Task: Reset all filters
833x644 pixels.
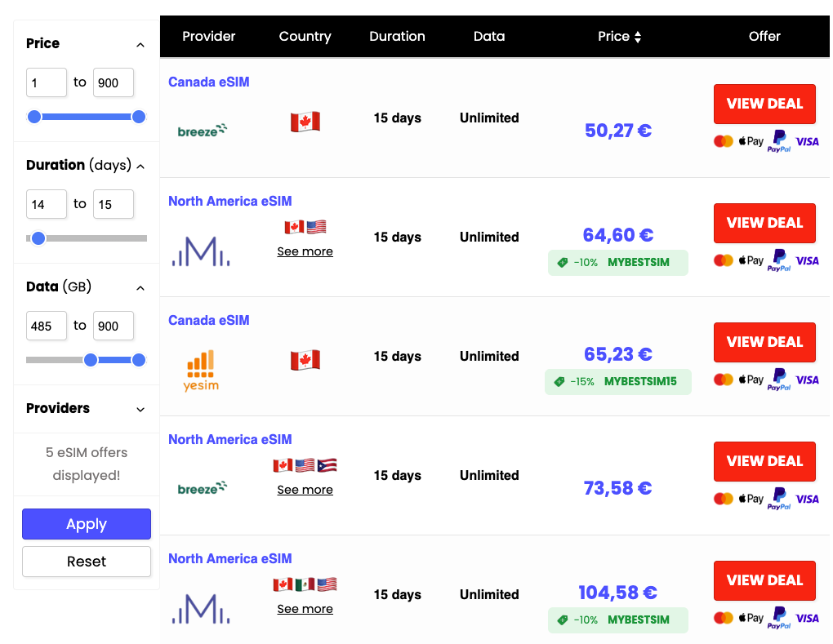Action: tap(87, 562)
